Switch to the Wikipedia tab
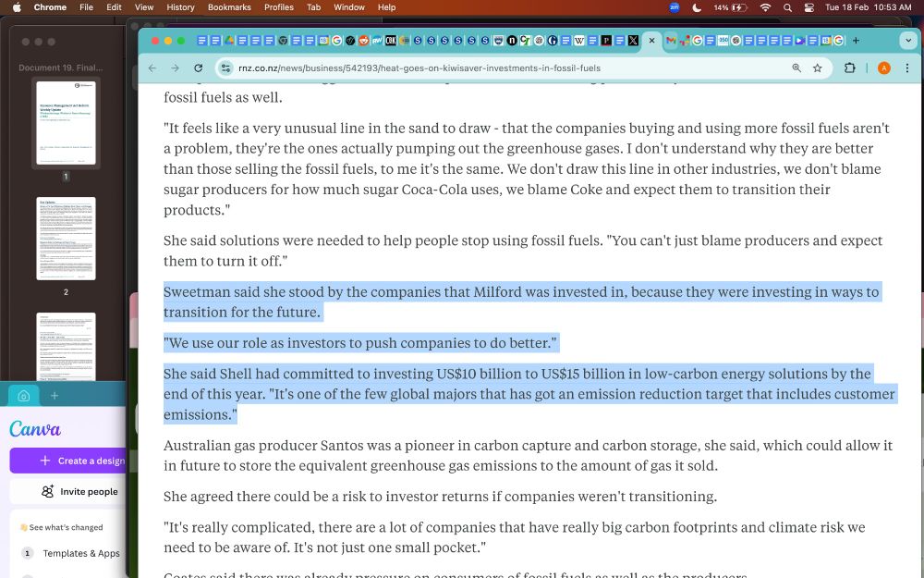 point(579,40)
